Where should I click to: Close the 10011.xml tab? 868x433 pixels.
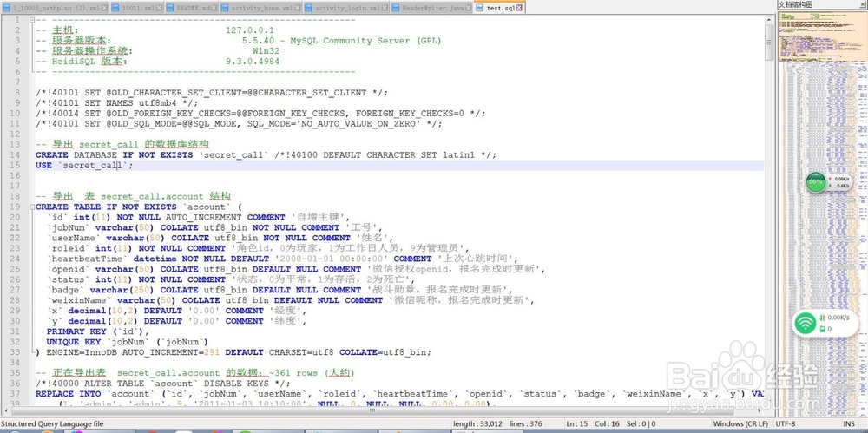tap(160, 9)
